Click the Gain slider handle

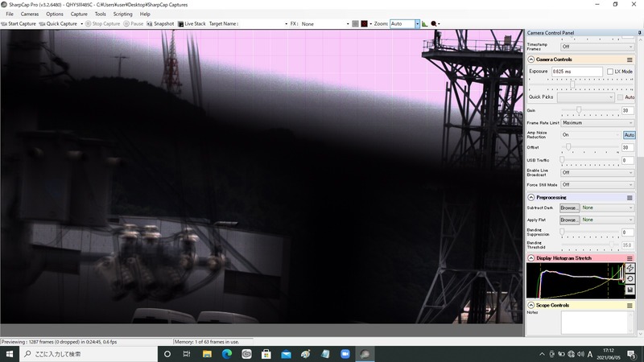point(579,110)
